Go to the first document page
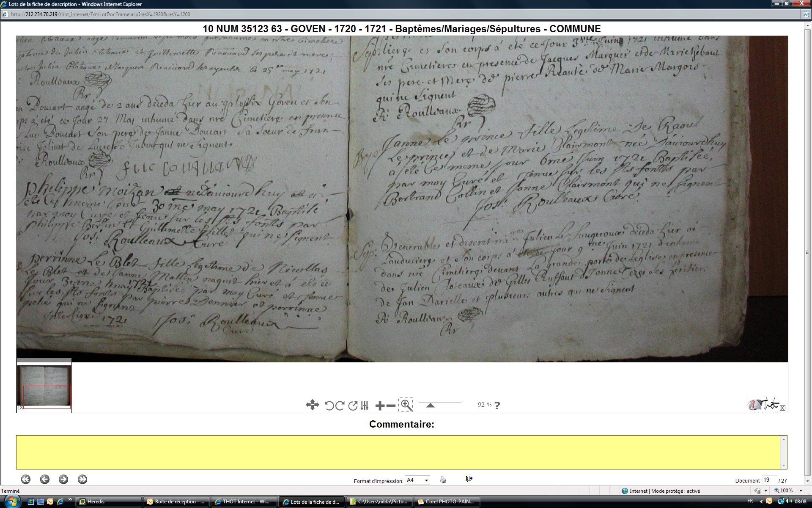 coord(26,479)
